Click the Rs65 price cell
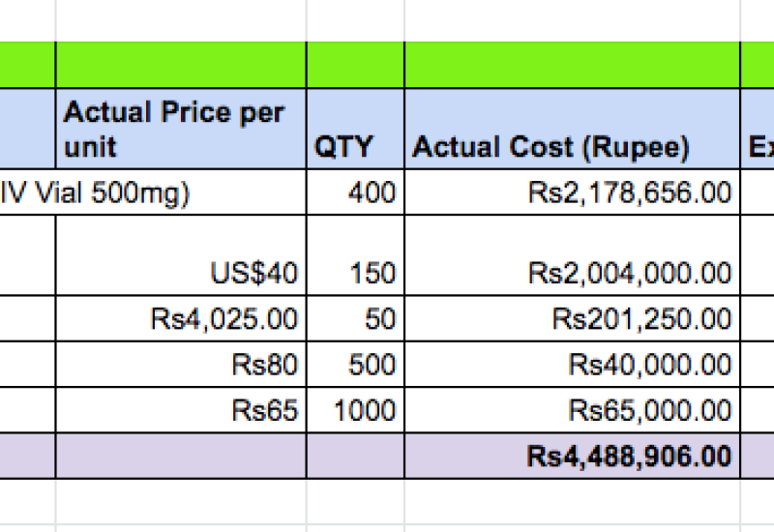This screenshot has width=774, height=532. pyautogui.click(x=180, y=410)
